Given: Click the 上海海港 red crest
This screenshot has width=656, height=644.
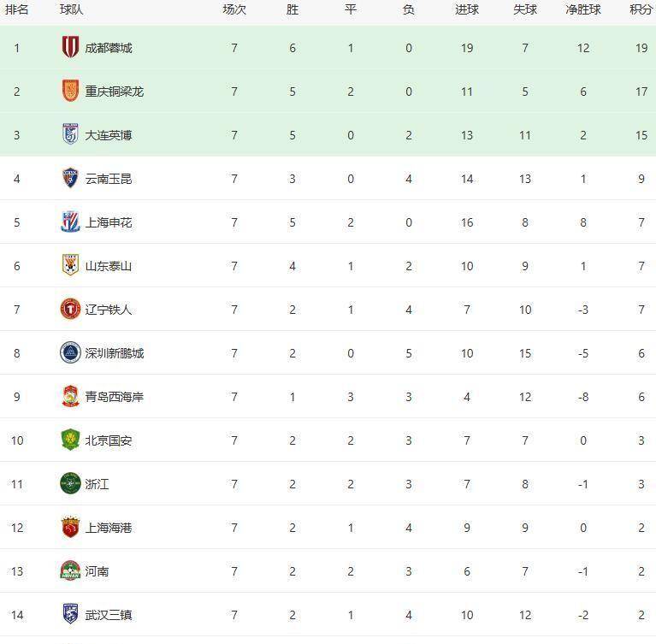Looking at the screenshot, I should (70, 528).
